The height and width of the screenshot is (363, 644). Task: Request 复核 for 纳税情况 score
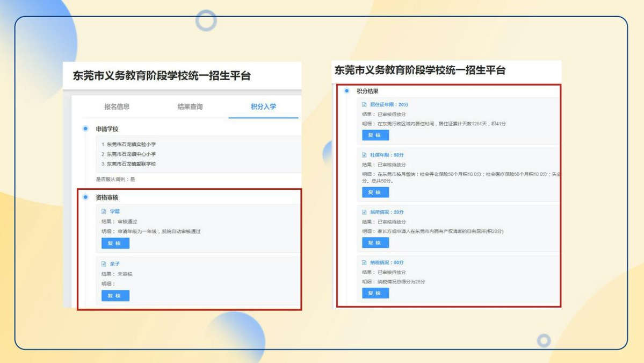[x=375, y=293]
